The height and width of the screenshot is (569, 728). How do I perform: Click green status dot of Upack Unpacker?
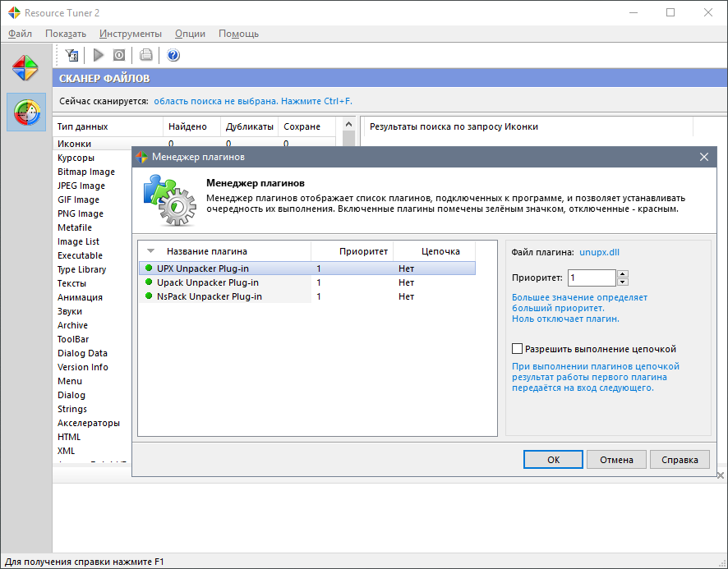coord(149,282)
